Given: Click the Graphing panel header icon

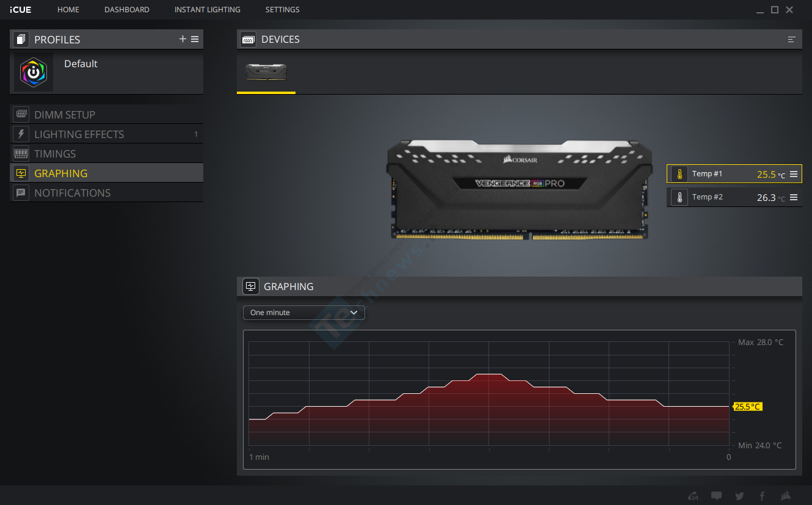Looking at the screenshot, I should point(250,286).
